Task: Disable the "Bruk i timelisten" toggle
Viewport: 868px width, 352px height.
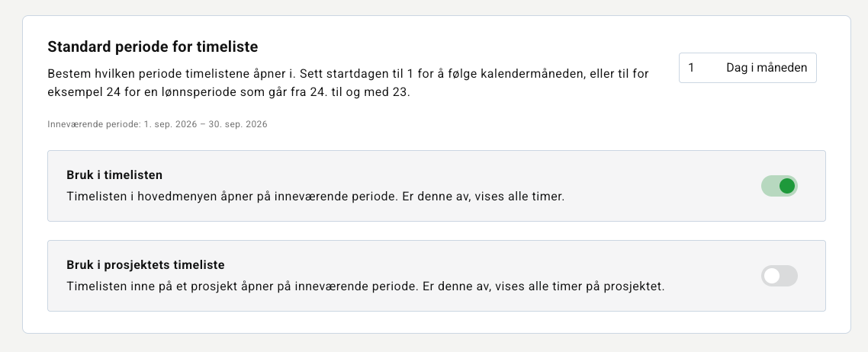Action: 779,186
